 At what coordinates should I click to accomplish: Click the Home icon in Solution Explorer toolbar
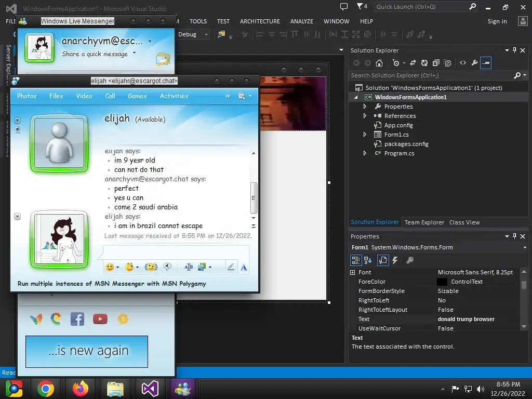tap(379, 63)
